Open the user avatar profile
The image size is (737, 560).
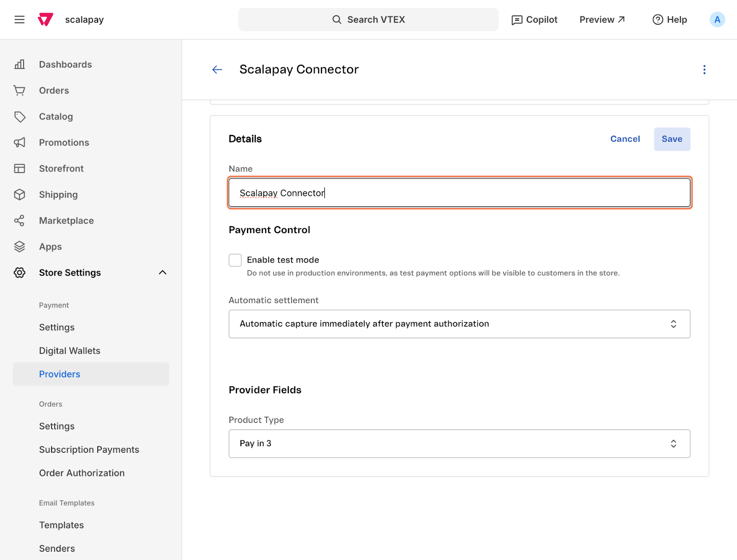[x=717, y=20]
